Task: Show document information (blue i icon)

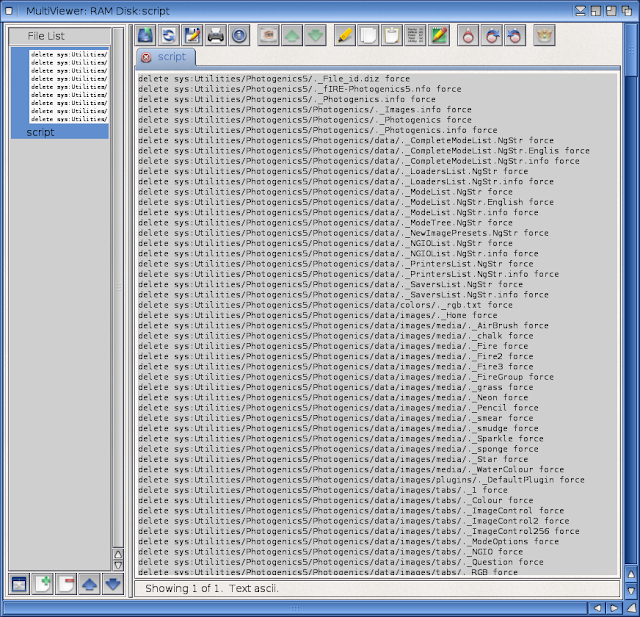Action: pos(239,36)
